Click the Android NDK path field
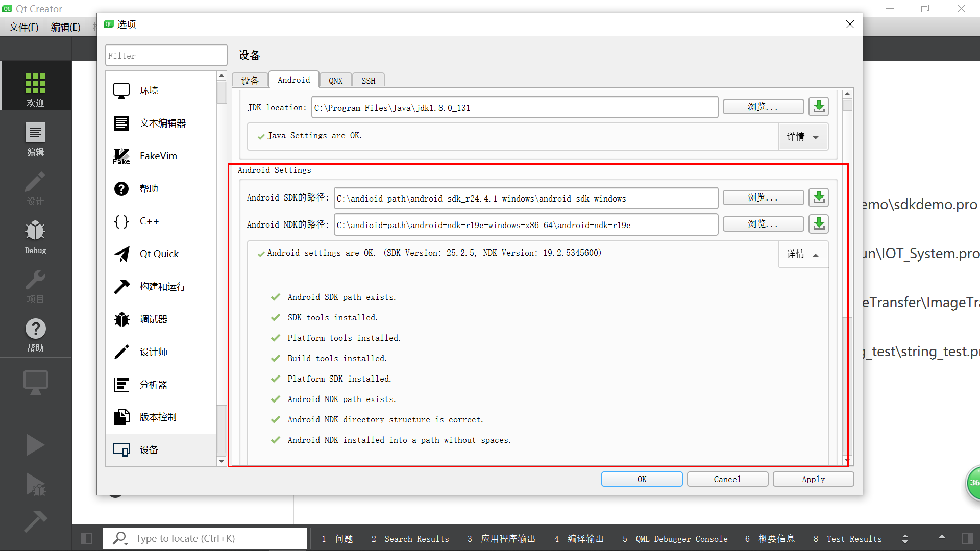 [526, 225]
